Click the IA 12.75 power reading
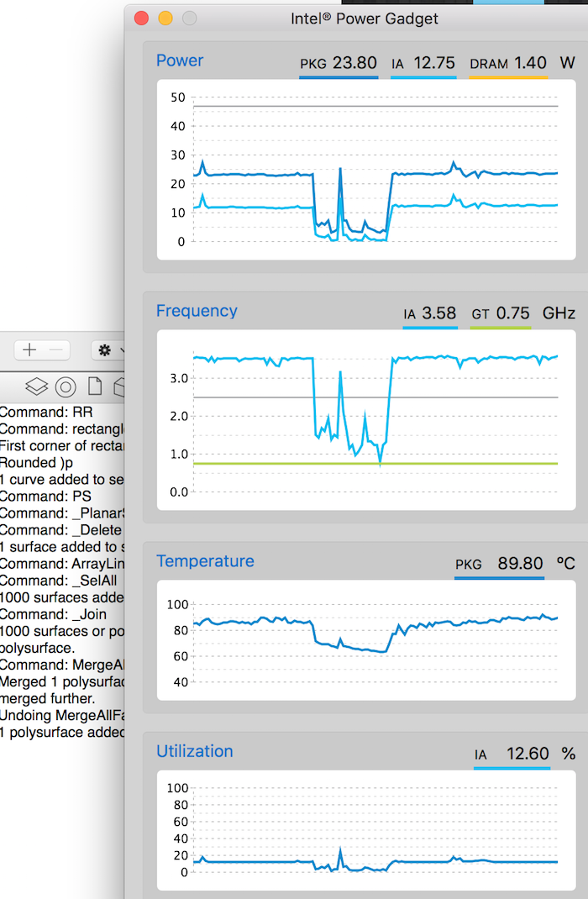Viewport: 588px width, 899px height. (423, 63)
